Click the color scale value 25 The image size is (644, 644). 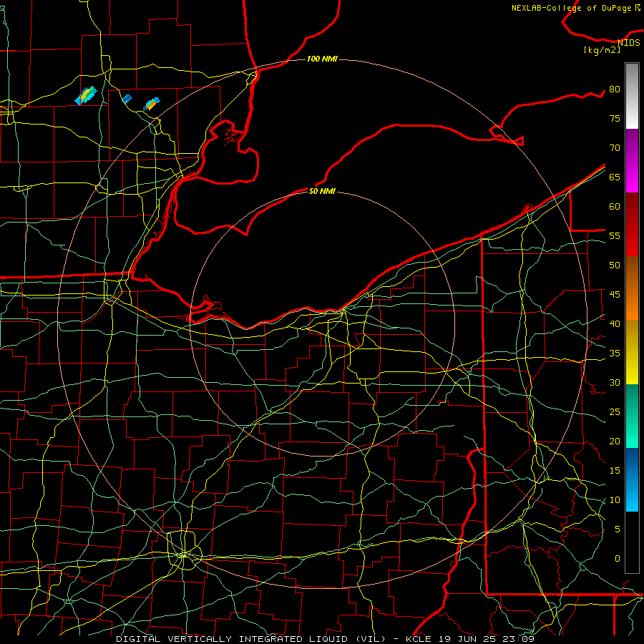pos(615,411)
